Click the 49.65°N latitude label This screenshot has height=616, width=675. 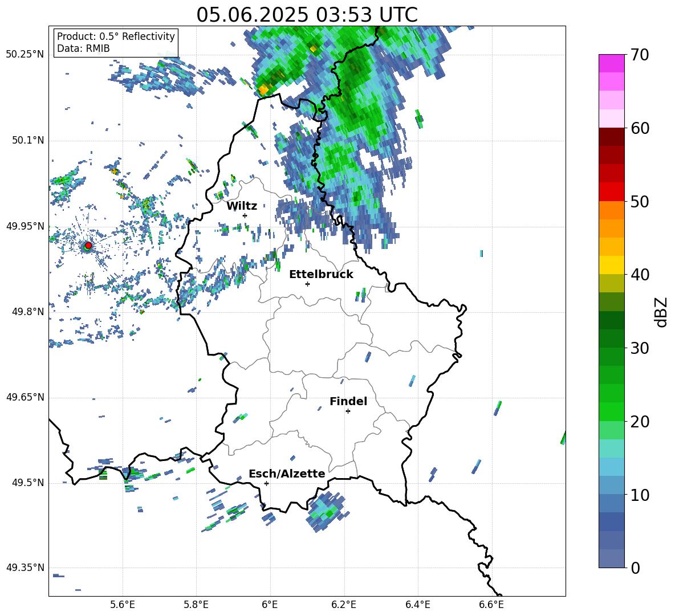pos(25,397)
